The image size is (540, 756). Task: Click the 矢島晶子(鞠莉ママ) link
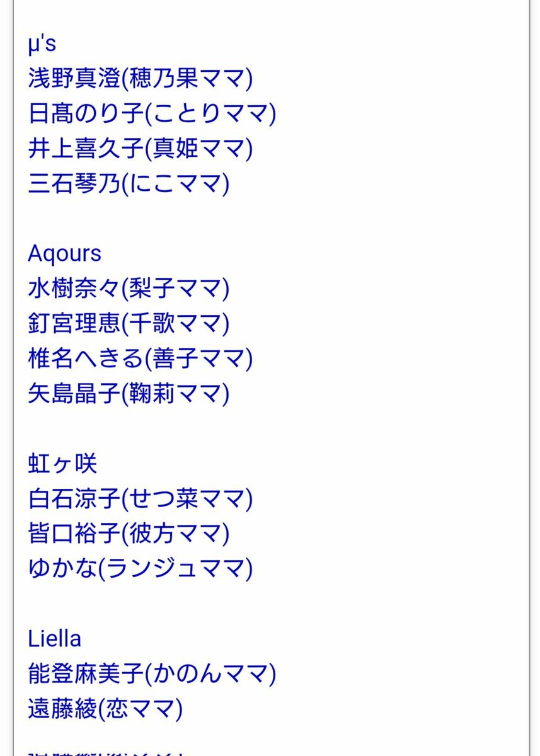(x=129, y=394)
